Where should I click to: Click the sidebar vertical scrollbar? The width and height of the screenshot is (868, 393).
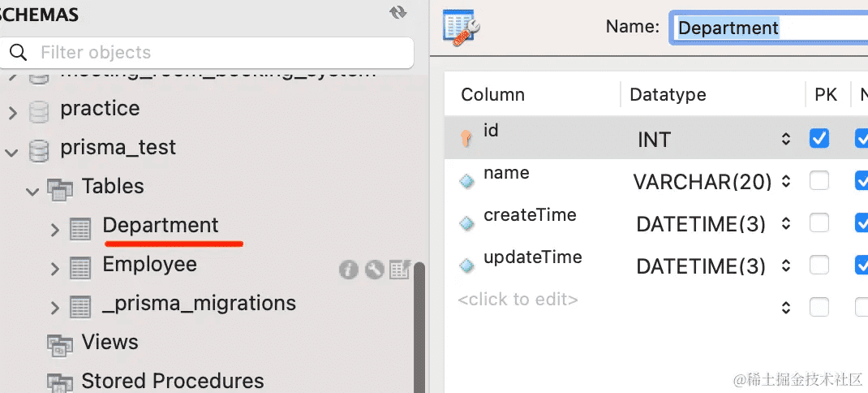point(419,325)
